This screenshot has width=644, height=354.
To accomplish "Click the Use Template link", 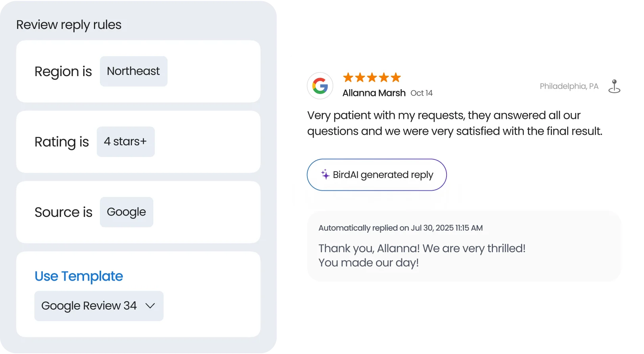I will [x=79, y=276].
